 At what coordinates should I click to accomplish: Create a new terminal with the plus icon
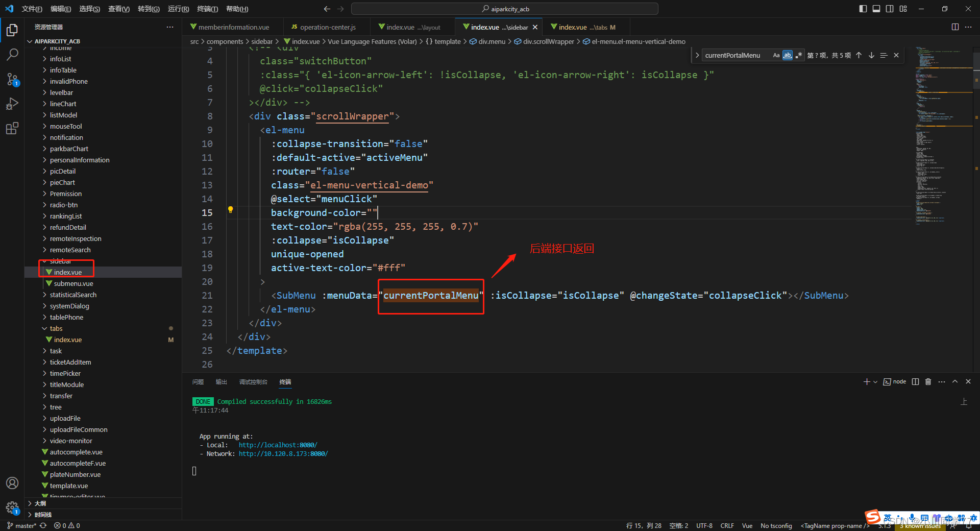[x=866, y=381]
